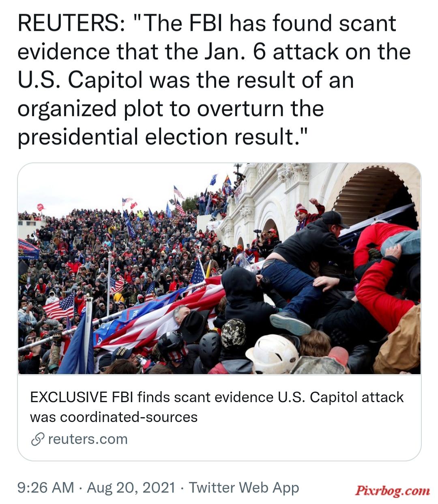
Task: Click the word EXCLUSIVE in the card headline
Action: click(69, 397)
